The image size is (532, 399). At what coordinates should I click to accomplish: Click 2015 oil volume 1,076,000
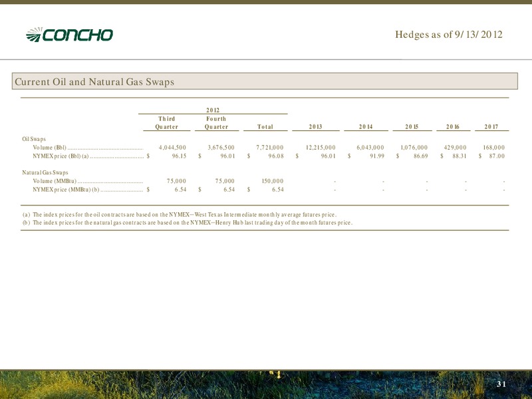coord(414,148)
